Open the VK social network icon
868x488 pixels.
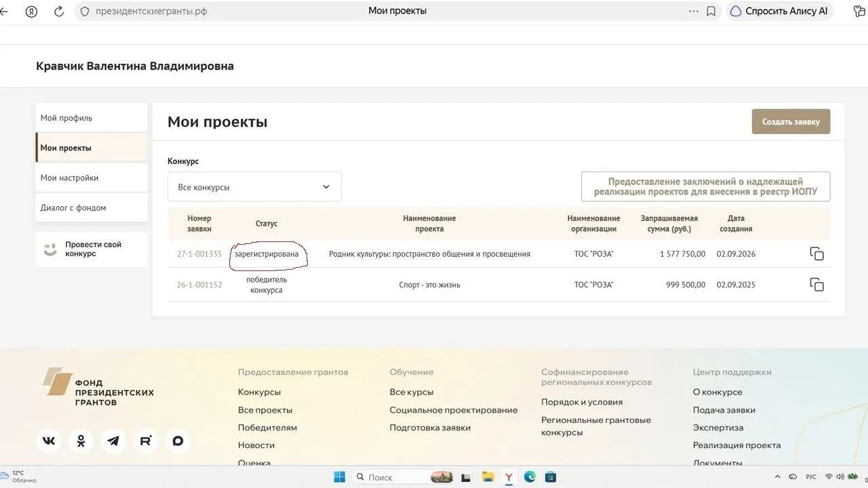(49, 441)
